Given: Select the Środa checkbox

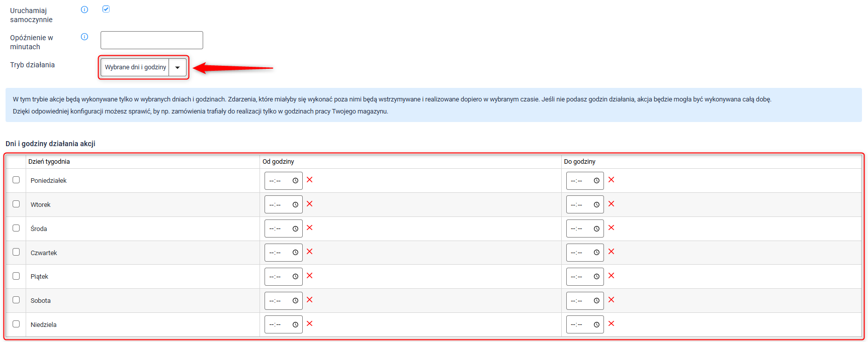Looking at the screenshot, I should (x=16, y=228).
